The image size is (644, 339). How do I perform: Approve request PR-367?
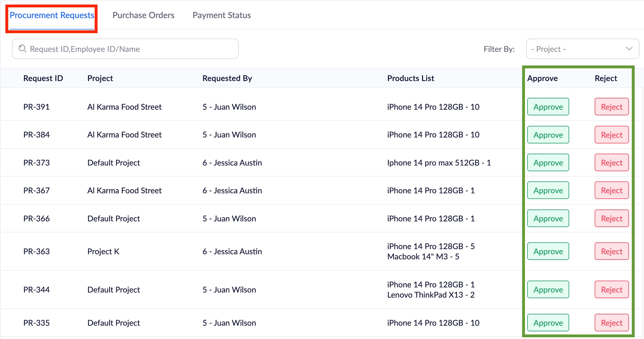548,190
